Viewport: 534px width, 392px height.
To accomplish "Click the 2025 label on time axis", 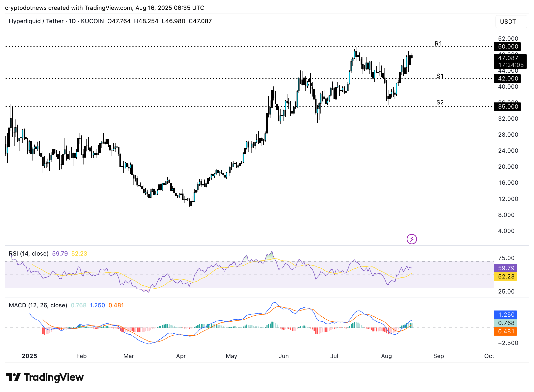I will click(x=29, y=356).
